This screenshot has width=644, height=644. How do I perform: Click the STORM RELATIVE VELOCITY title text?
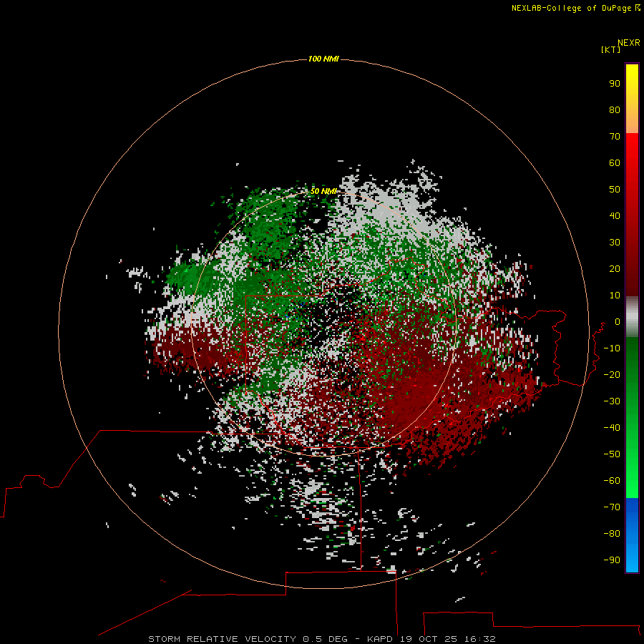point(222,639)
